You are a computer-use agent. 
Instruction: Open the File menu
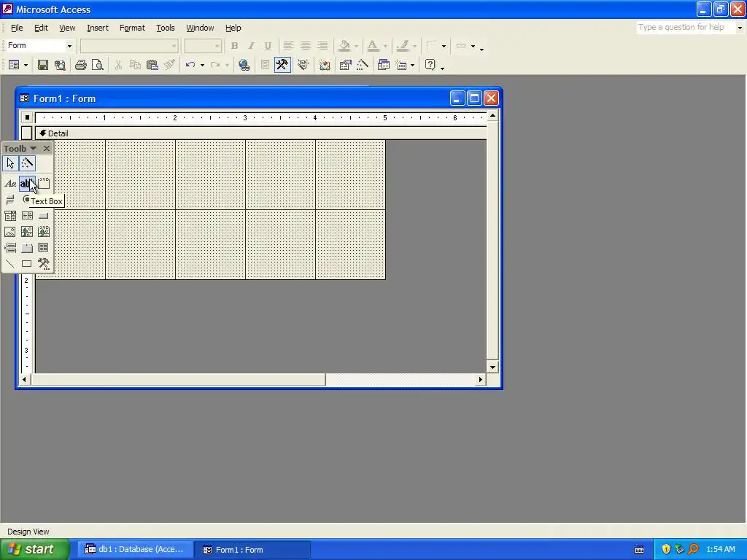(x=17, y=28)
